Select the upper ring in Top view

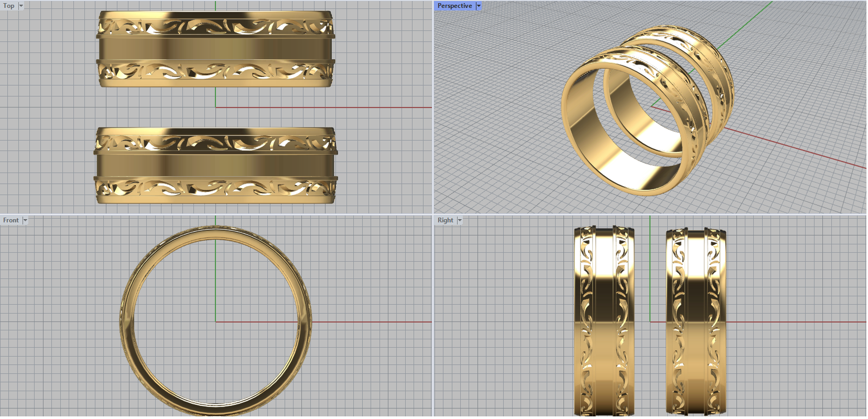(215, 49)
